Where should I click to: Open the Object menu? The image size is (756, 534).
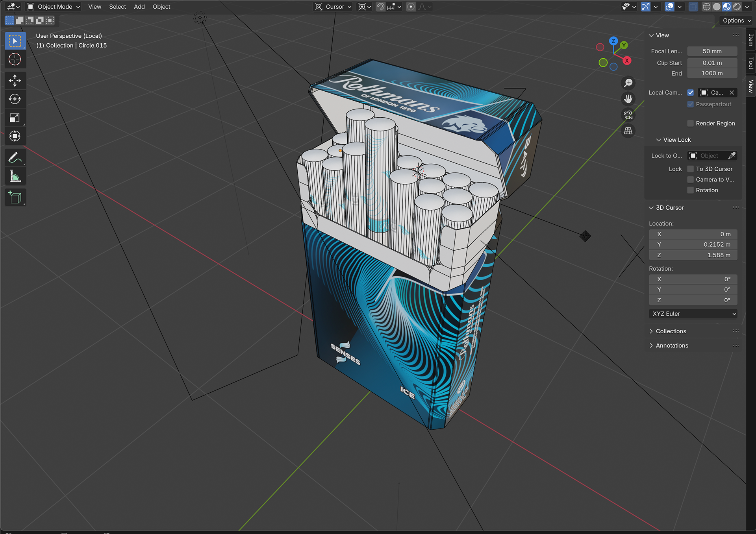click(x=161, y=7)
